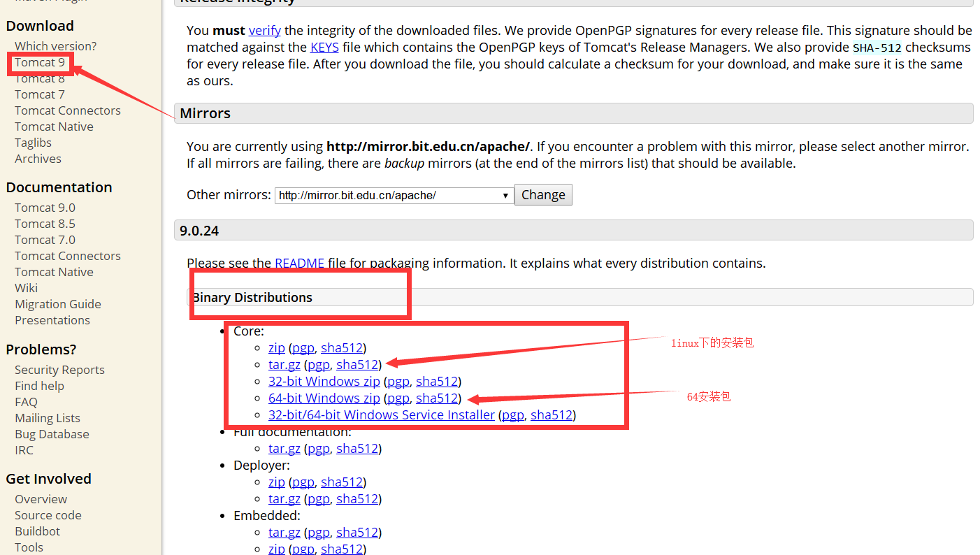Open the Bug Database link
Screen dimensions: 980x555
52,434
